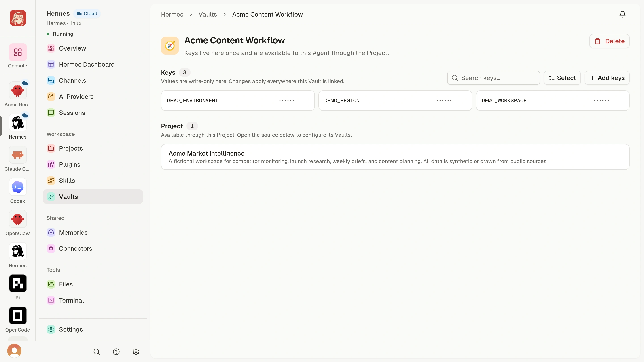Viewport: 644px width, 362px height.
Task: Click Add keys button
Action: click(607, 78)
